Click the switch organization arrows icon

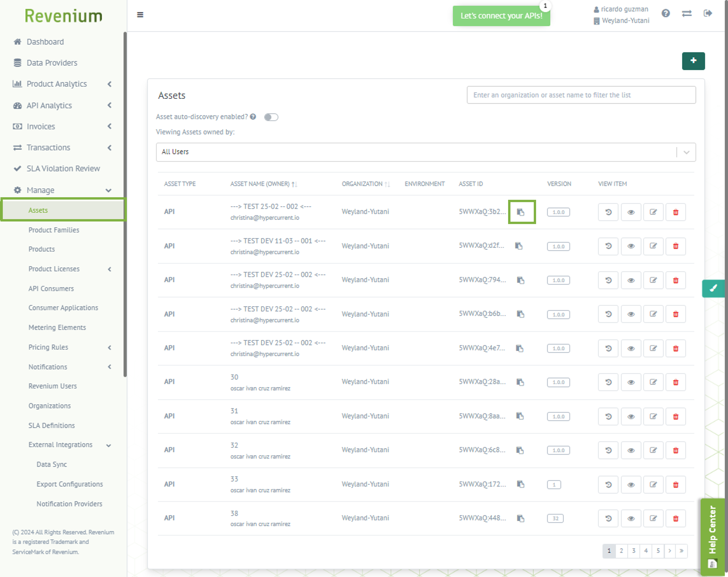coord(686,14)
